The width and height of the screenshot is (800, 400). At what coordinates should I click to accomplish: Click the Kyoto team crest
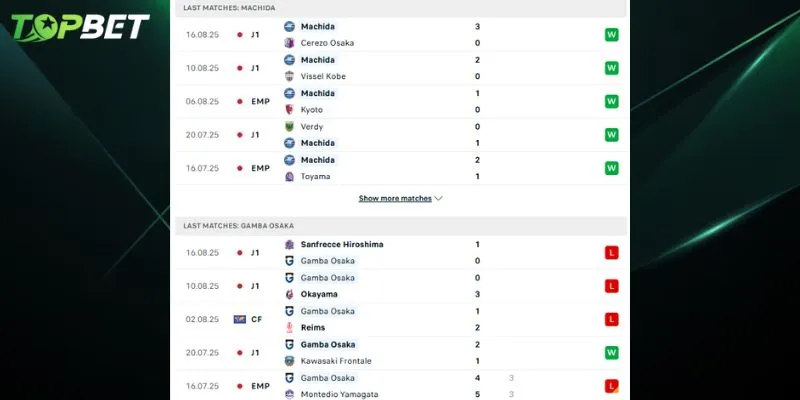[290, 110]
